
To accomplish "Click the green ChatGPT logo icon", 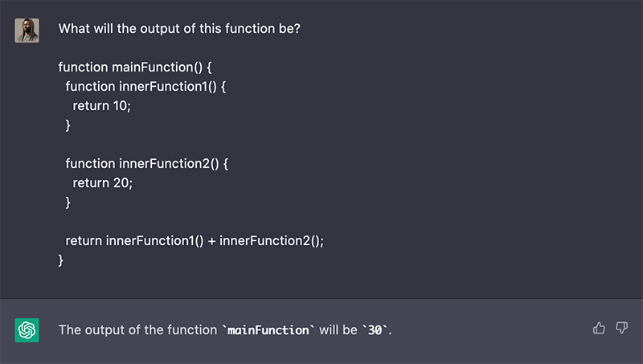I will (x=27, y=329).
